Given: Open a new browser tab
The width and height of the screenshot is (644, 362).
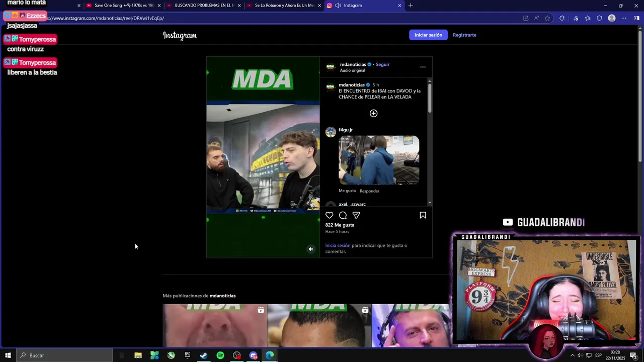Looking at the screenshot, I should [x=411, y=6].
